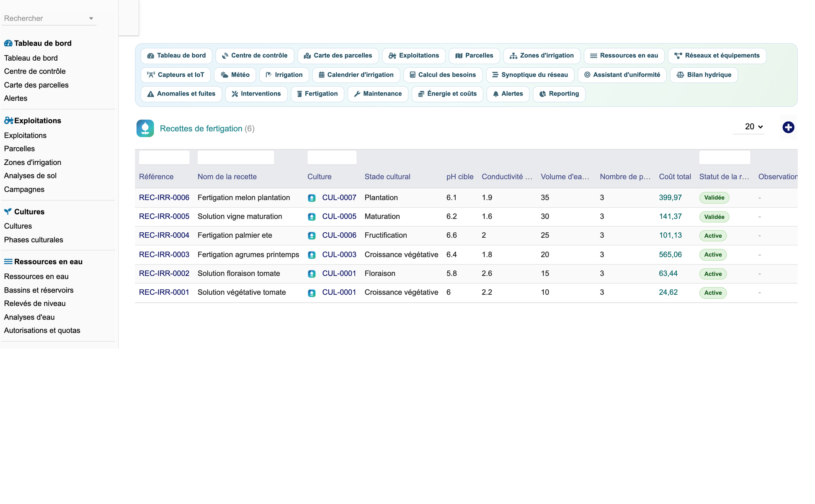Image resolution: width=815 pixels, height=504 pixels.
Task: Click the culture icon beside CUL-0005
Action: [x=312, y=217]
